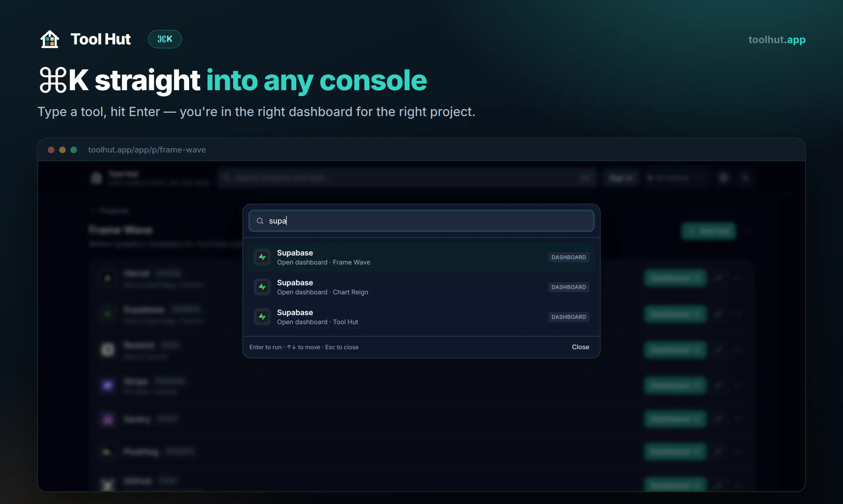
Task: Click the ⌘K shortcut badge
Action: 165,39
